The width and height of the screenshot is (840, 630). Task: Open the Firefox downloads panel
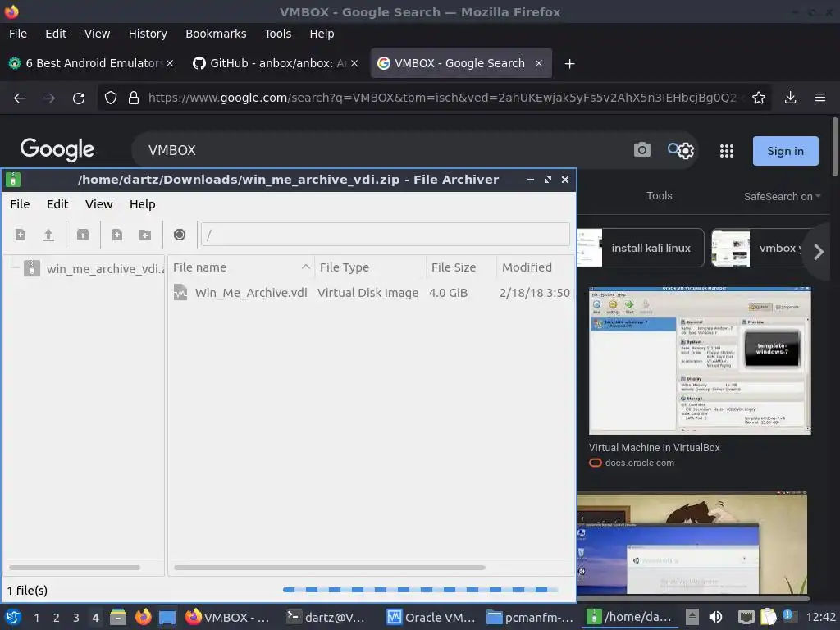point(790,98)
